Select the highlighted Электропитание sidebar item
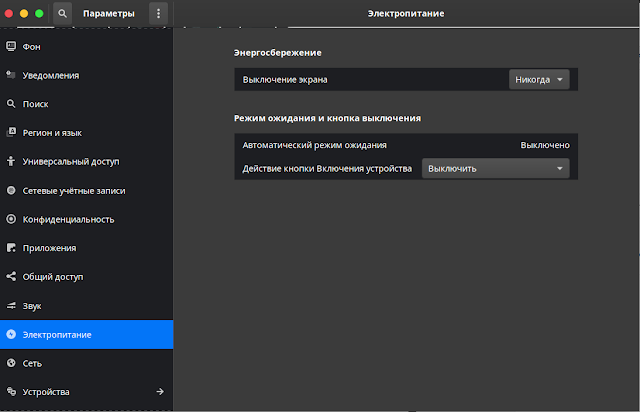The width and height of the screenshot is (640, 412). coord(87,334)
